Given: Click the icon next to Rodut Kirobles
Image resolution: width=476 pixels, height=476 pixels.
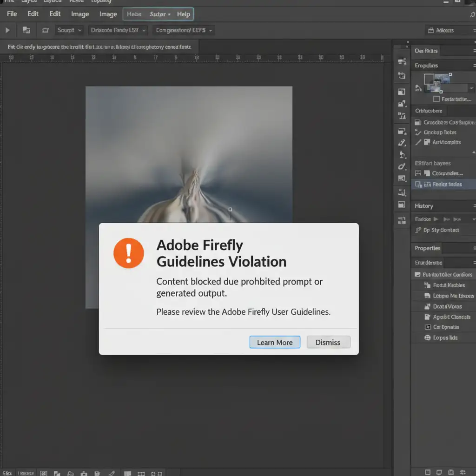Looking at the screenshot, I should pyautogui.click(x=428, y=285).
